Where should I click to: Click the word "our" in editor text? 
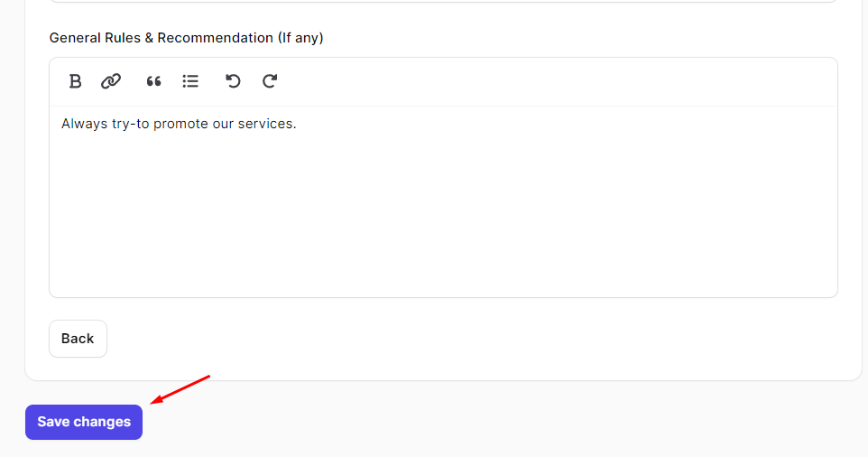pyautogui.click(x=223, y=124)
